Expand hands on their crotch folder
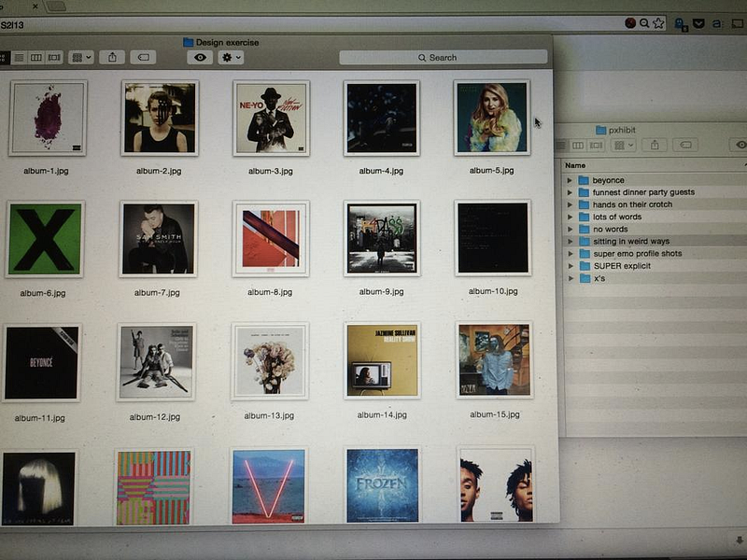The image size is (747, 560). pos(570,204)
